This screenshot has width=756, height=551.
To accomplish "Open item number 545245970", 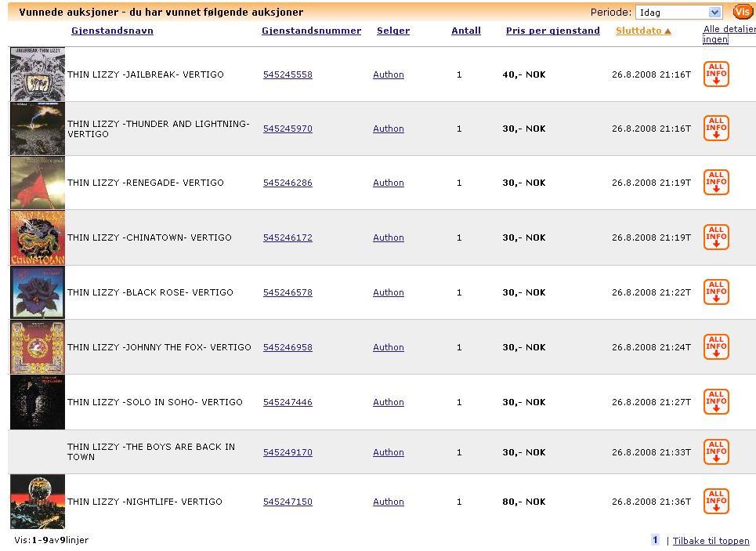I will [288, 129].
